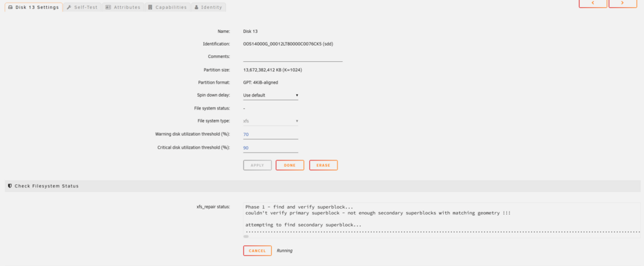Click the Done button
Image resolution: width=644 pixels, height=266 pixels.
click(290, 165)
